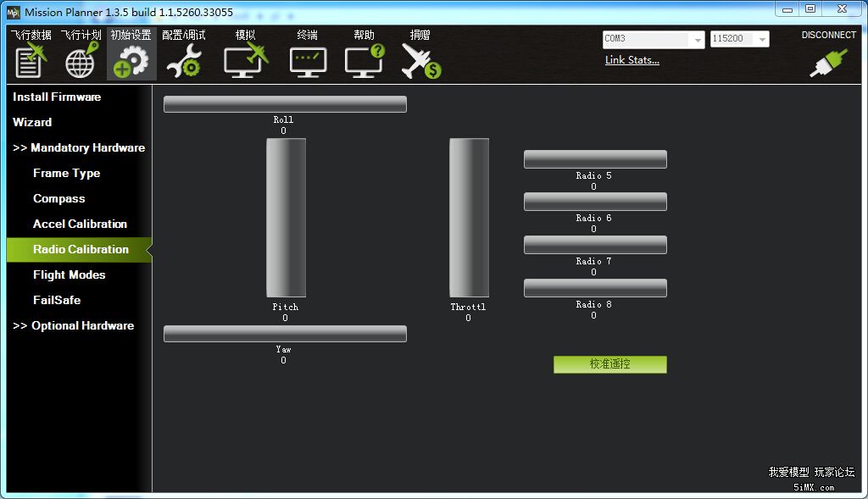Click the DISCONNECT plug icon
This screenshot has width=868, height=499.
click(828, 62)
